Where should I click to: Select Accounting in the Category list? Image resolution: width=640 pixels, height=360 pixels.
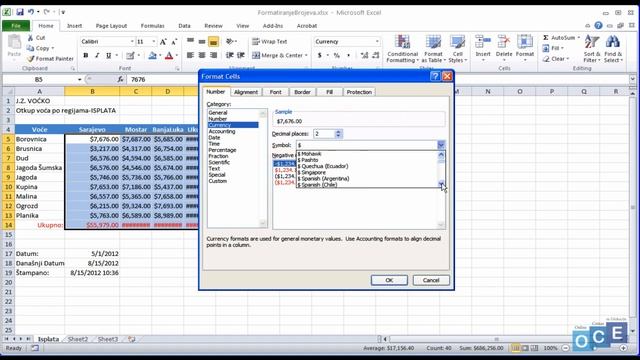[x=222, y=131]
